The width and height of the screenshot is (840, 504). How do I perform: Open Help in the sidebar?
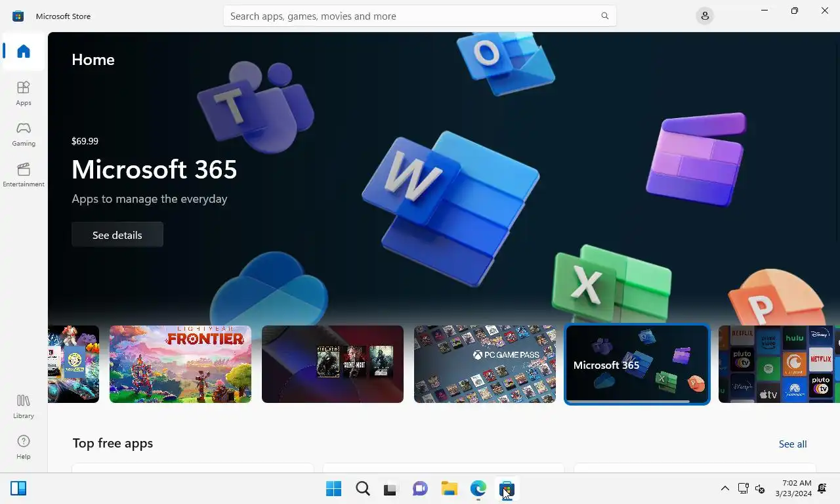[24, 447]
